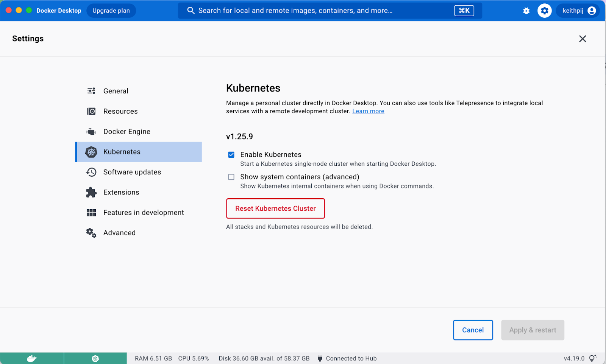The width and height of the screenshot is (606, 364).
Task: Click the user avatar icon beside keithpij
Action: pyautogui.click(x=592, y=11)
